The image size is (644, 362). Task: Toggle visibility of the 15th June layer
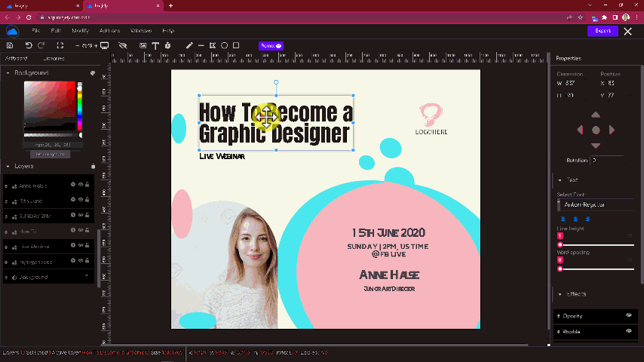pyautogui.click(x=81, y=200)
